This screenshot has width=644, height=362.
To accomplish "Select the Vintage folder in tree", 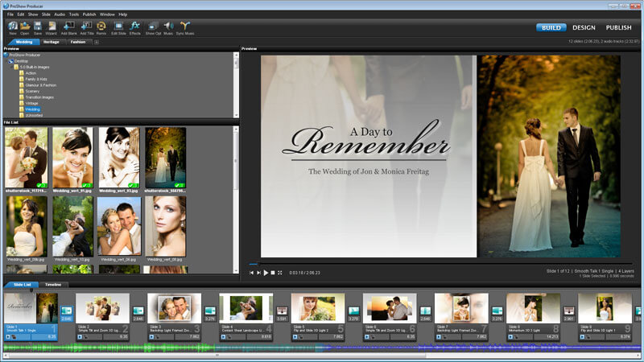I will [x=33, y=103].
